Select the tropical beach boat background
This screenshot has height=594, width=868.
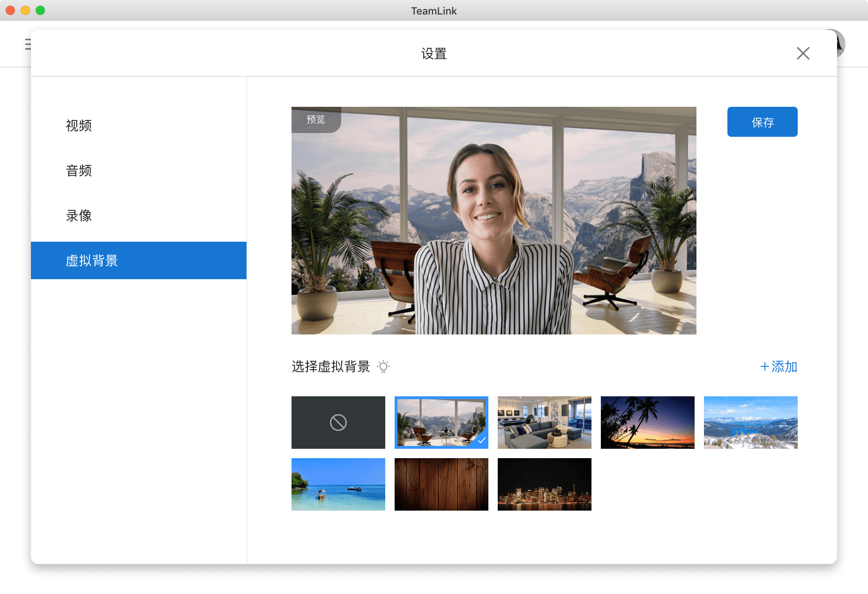click(338, 484)
